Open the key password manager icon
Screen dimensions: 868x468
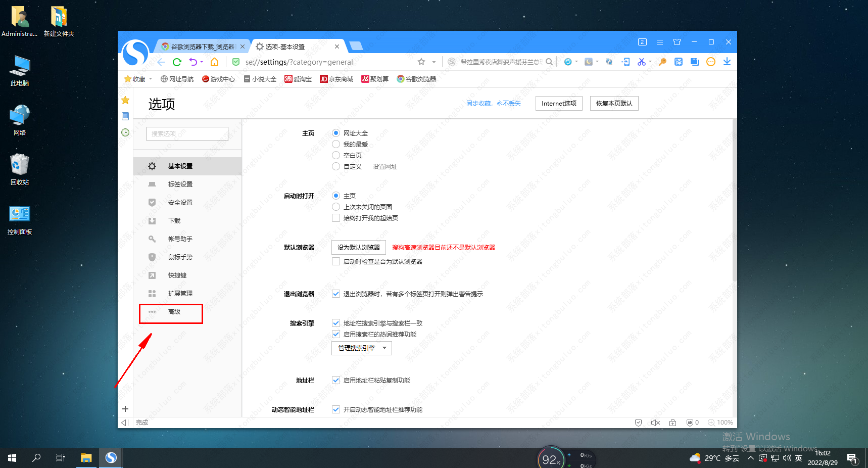(x=662, y=62)
